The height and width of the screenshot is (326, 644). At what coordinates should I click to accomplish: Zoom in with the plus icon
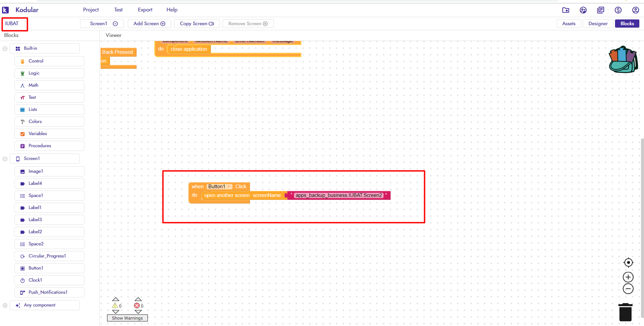(x=628, y=277)
